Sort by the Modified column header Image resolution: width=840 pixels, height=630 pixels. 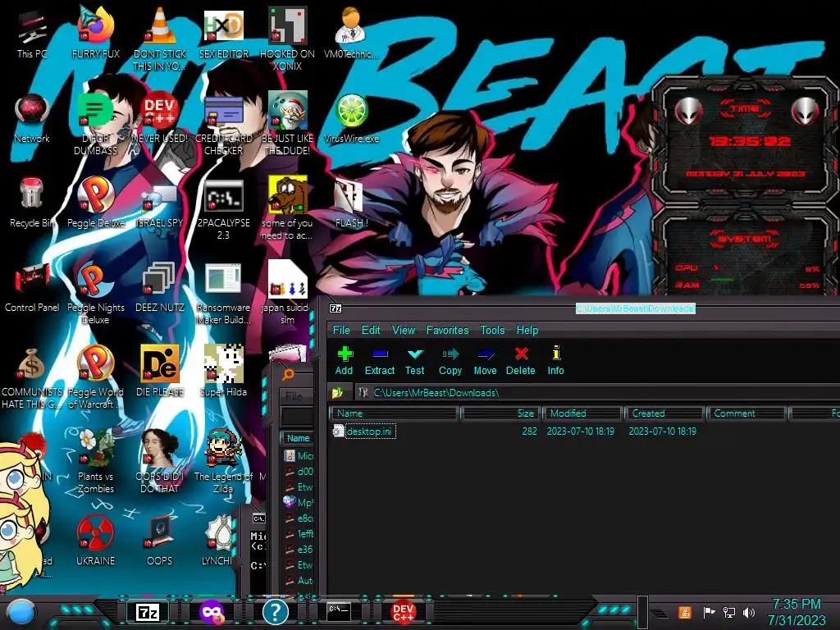click(582, 413)
